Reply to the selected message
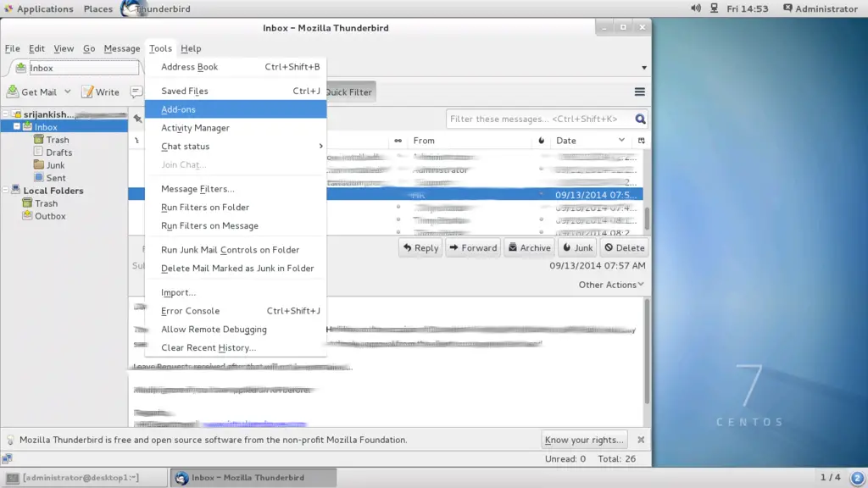Screen dimensions: 868x488 (420, 248)
